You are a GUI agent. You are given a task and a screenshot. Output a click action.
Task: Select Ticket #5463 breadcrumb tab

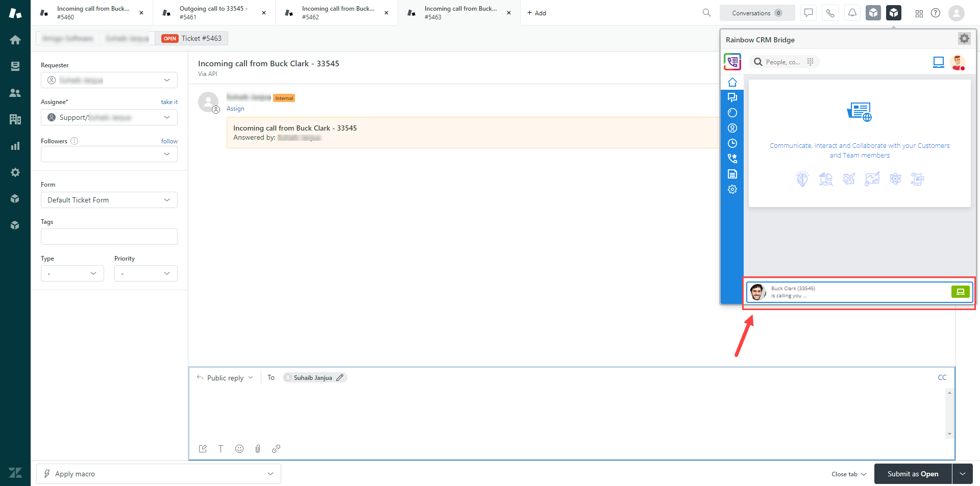(x=191, y=38)
